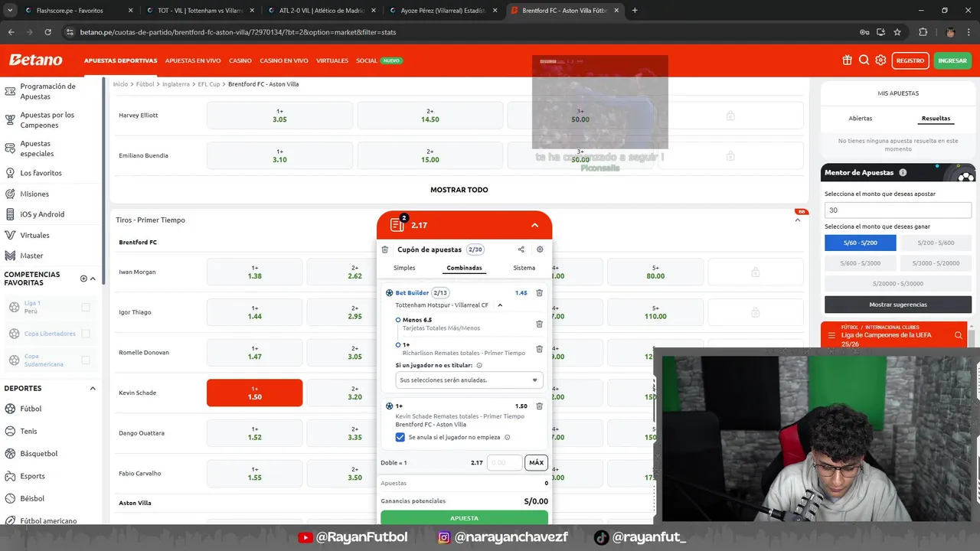Collapse the Tiros - Primer Tiempo market
The image size is (980, 551).
(797, 220)
